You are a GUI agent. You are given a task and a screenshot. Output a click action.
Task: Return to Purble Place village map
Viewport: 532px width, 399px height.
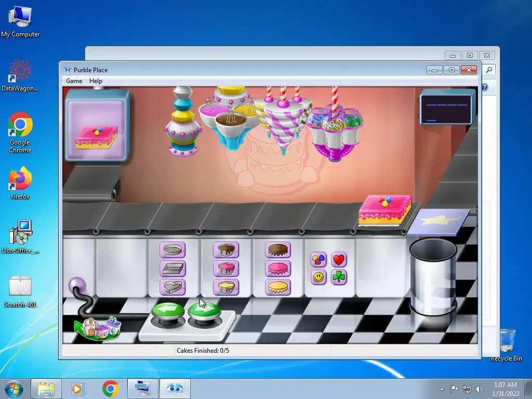(98, 327)
